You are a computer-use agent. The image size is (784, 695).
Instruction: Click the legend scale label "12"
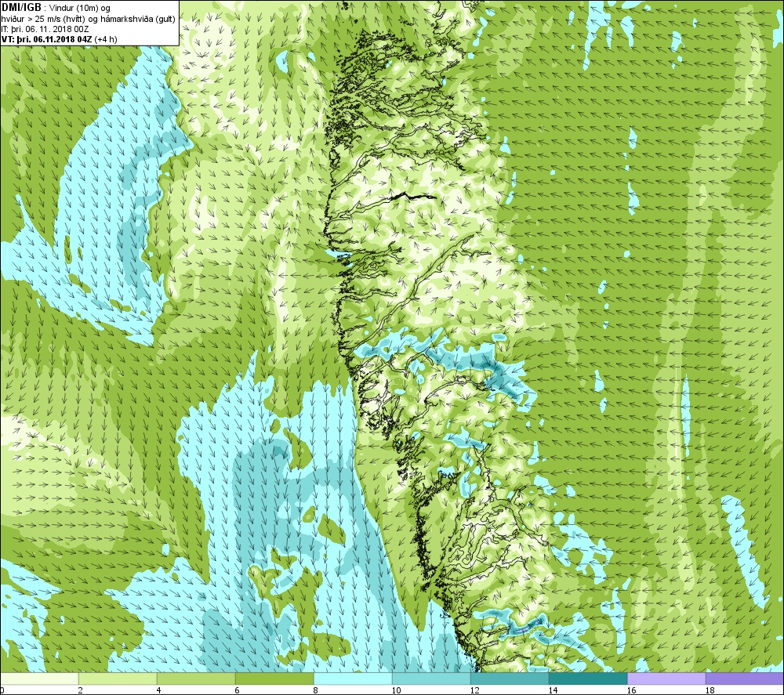474,690
